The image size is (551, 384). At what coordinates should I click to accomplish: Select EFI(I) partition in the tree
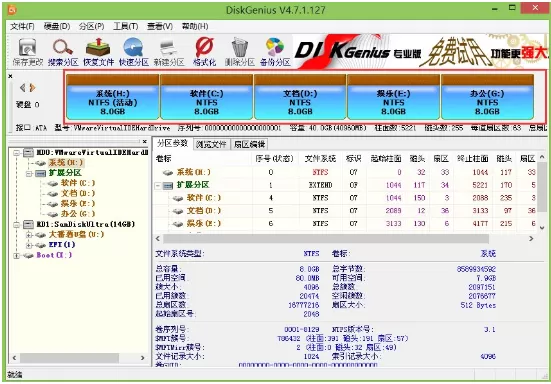tap(62, 245)
